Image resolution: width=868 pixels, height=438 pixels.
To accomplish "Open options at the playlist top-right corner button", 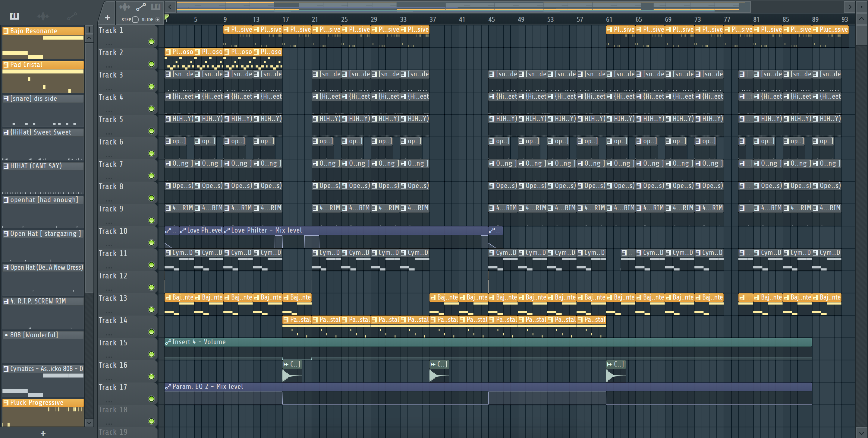I will [x=862, y=6].
